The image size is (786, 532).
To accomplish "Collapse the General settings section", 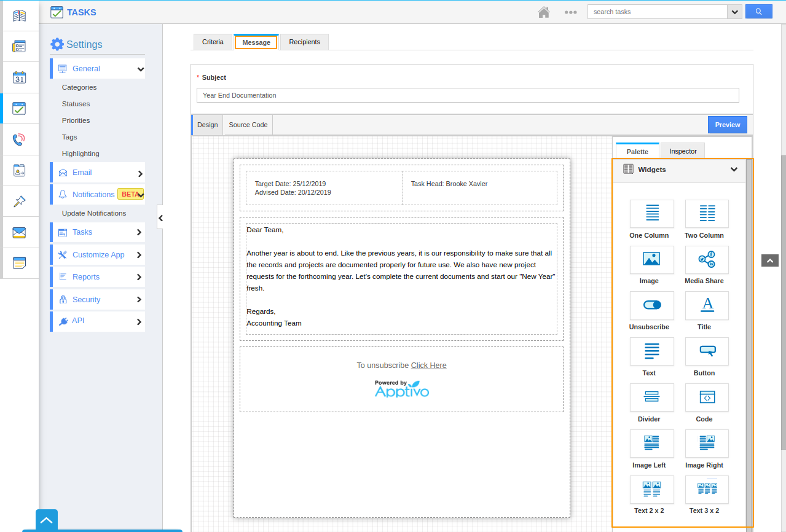I will tap(140, 69).
